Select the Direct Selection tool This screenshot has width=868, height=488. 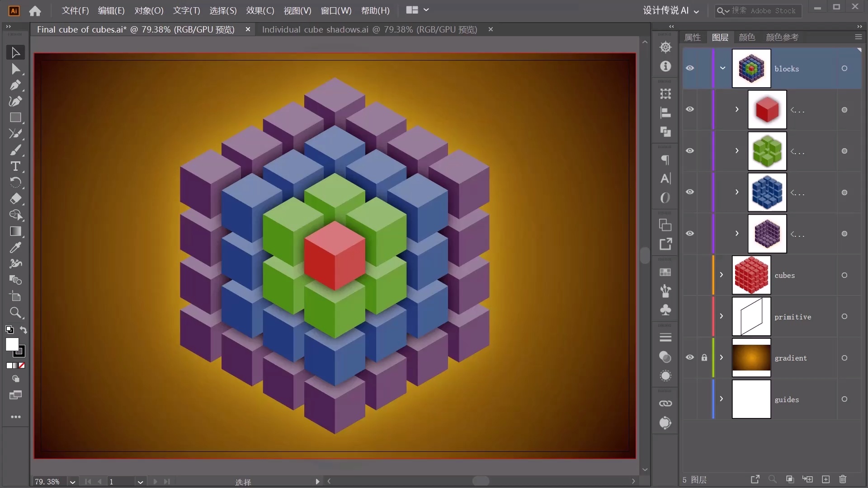15,69
